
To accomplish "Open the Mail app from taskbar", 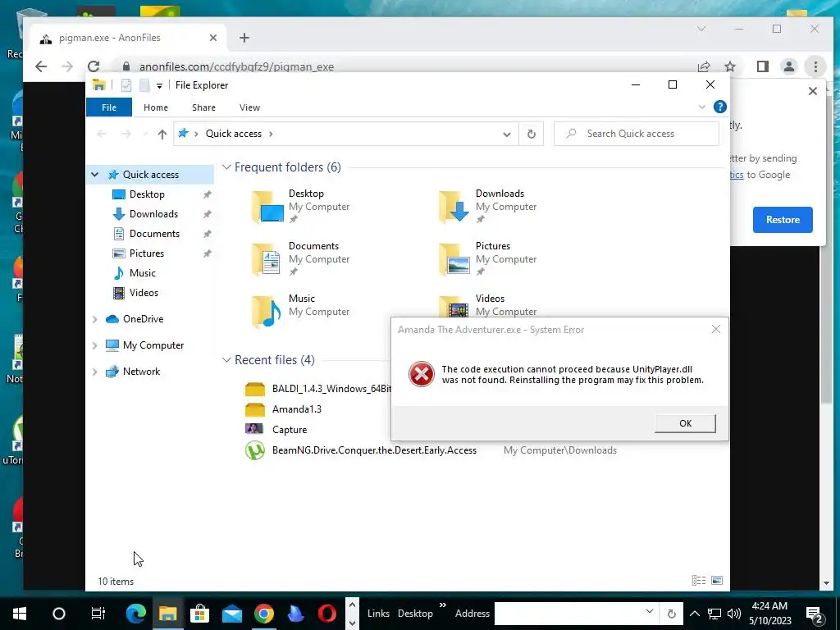I will pos(232,614).
